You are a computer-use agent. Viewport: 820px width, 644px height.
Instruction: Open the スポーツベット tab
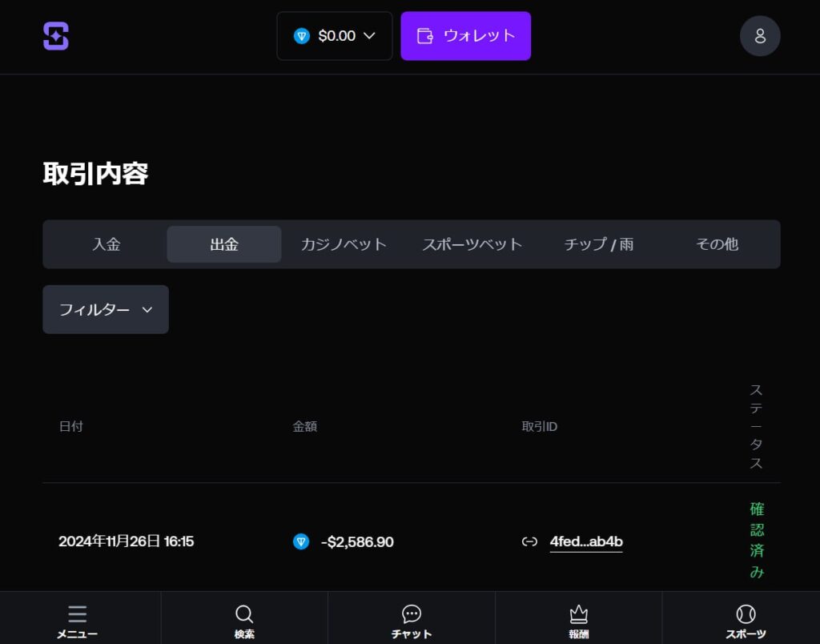tap(472, 244)
